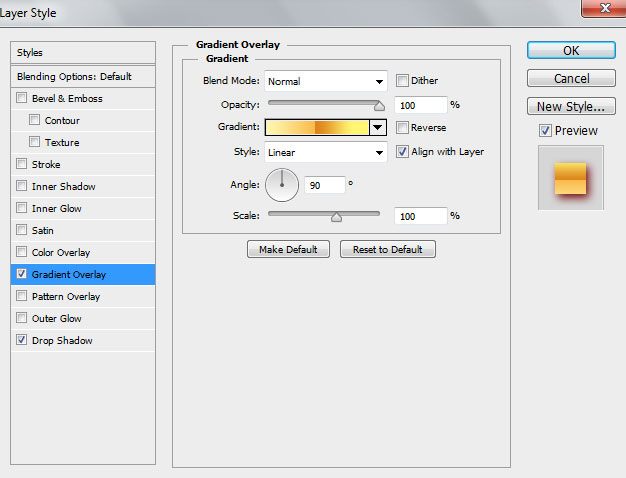626x478 pixels.
Task: Uncheck Align with Layer
Action: (x=402, y=152)
